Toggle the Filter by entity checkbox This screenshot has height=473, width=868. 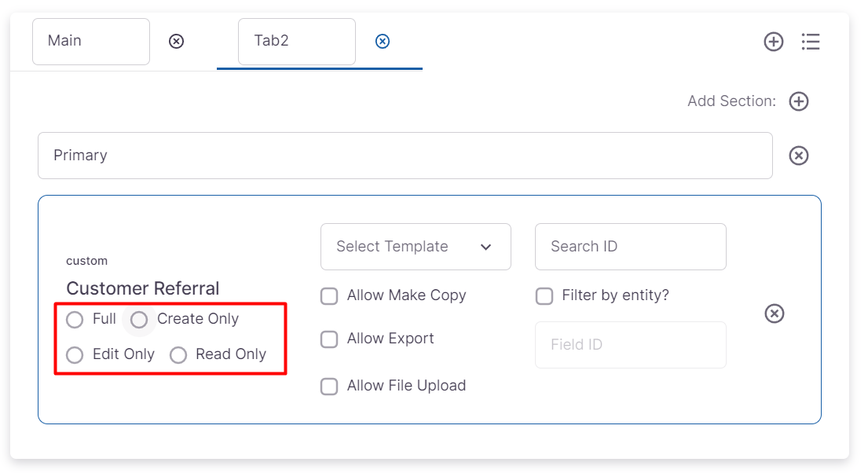pyautogui.click(x=544, y=296)
